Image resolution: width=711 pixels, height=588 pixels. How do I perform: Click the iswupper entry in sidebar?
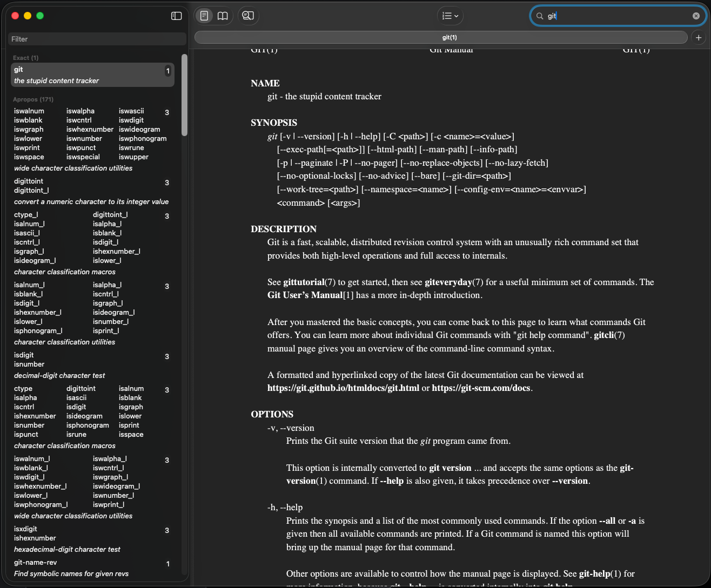[x=133, y=157]
